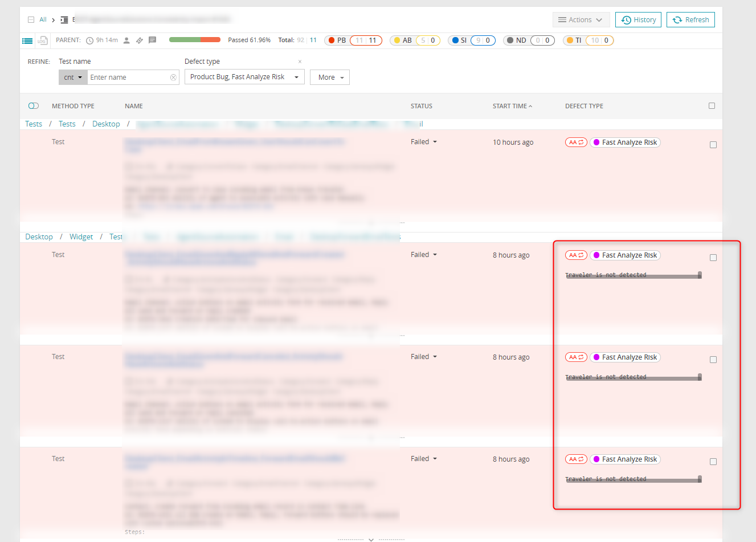Click the breadcrumb tree icon after All
The image size is (756, 542).
pyautogui.click(x=64, y=20)
